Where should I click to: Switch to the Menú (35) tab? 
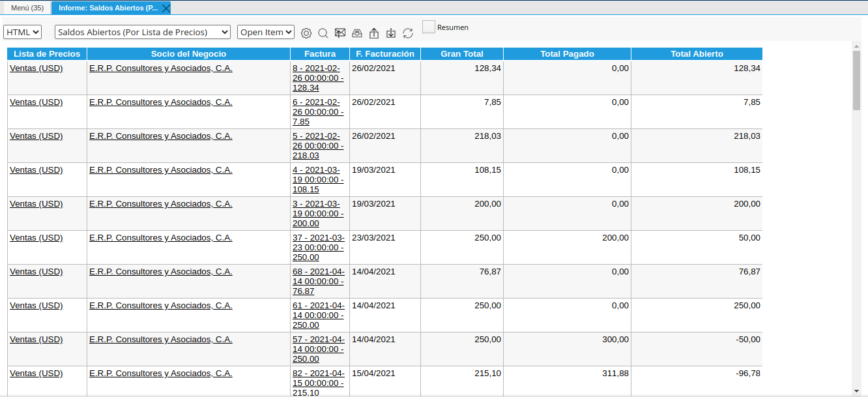click(x=27, y=8)
